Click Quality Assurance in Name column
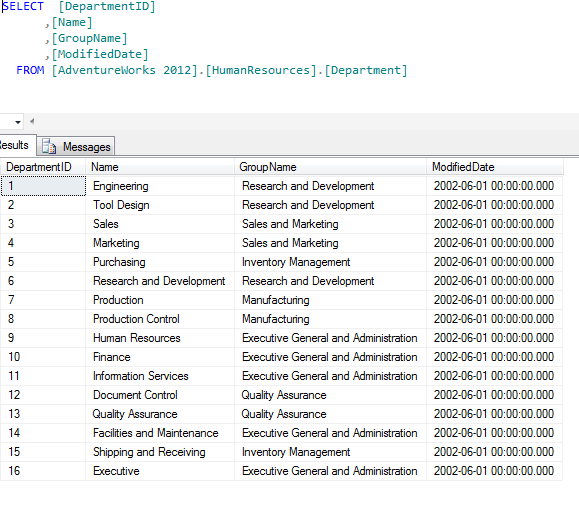Image resolution: width=579 pixels, height=506 pixels. pos(160,414)
